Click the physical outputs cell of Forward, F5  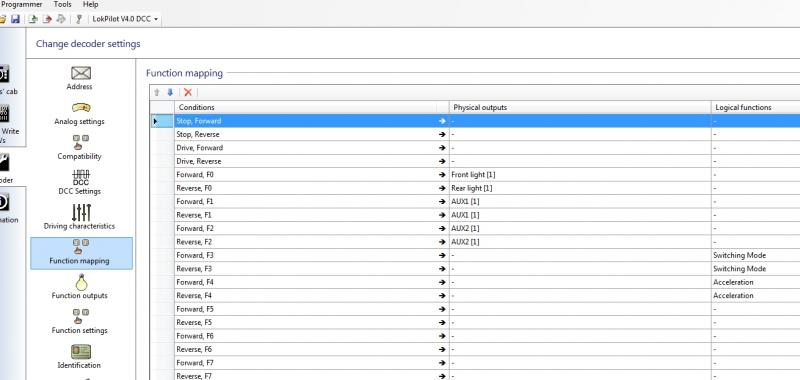(x=580, y=309)
